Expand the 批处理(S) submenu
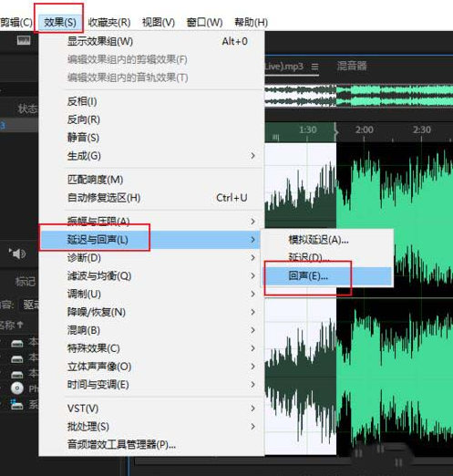Screen dimensions: 453x476 (151, 427)
